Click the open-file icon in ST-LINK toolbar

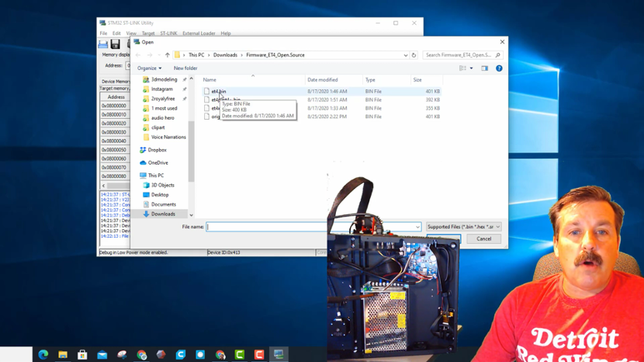103,44
